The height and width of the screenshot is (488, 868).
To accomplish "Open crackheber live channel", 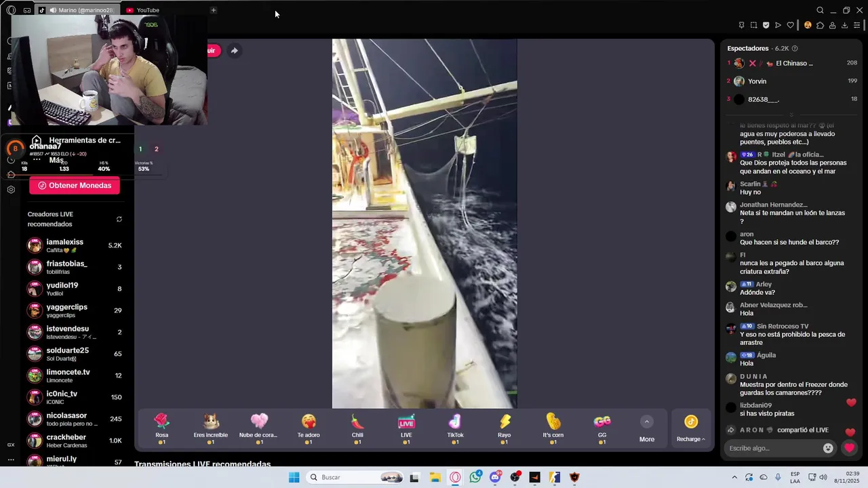I will [x=75, y=441].
